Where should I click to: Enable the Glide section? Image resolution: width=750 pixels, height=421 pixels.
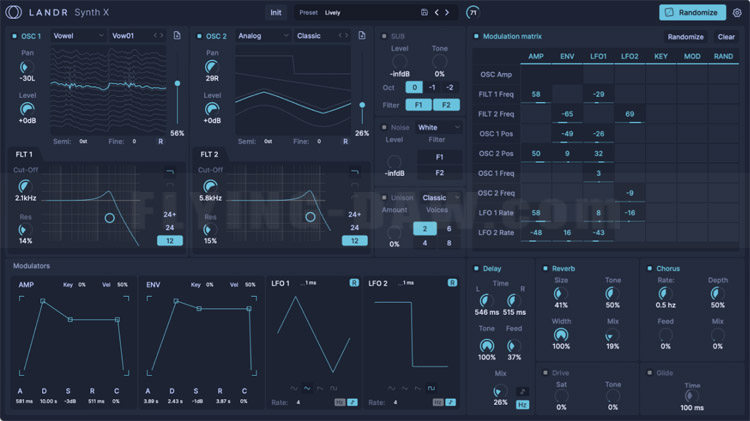pos(649,372)
